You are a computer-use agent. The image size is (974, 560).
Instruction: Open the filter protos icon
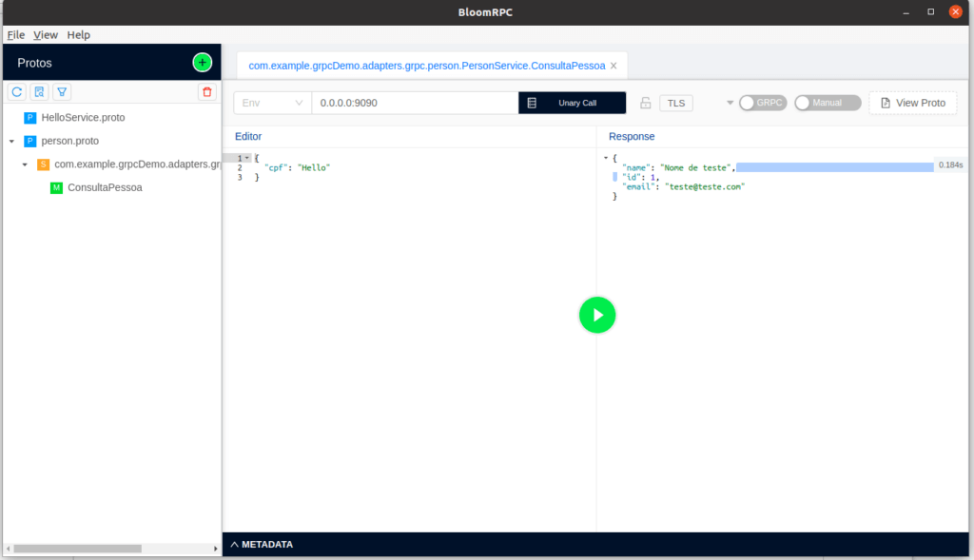(x=62, y=91)
